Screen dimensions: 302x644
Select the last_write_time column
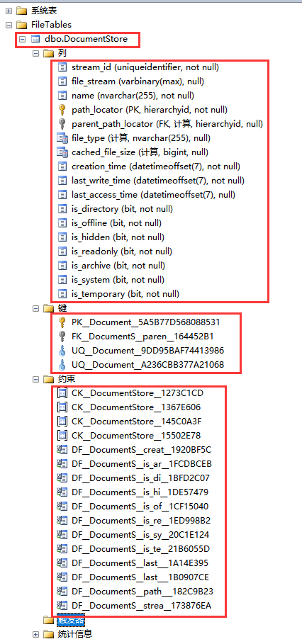click(x=158, y=180)
